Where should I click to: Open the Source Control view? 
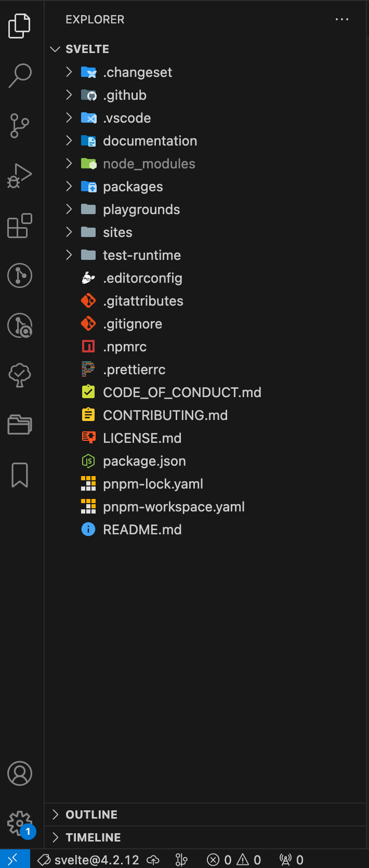pos(20,125)
